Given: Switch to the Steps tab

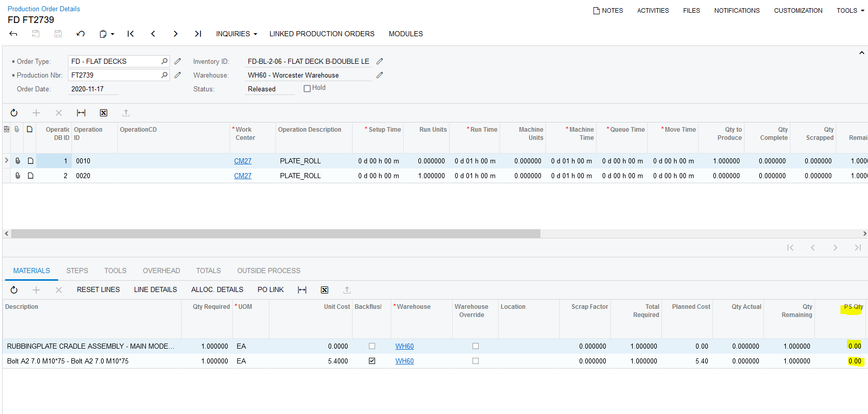Looking at the screenshot, I should coord(77,271).
